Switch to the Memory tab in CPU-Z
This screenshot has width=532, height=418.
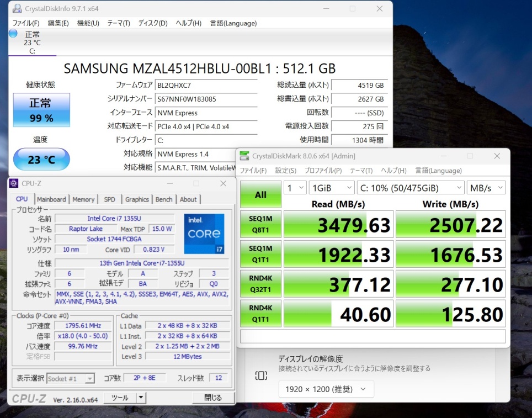pos(83,199)
